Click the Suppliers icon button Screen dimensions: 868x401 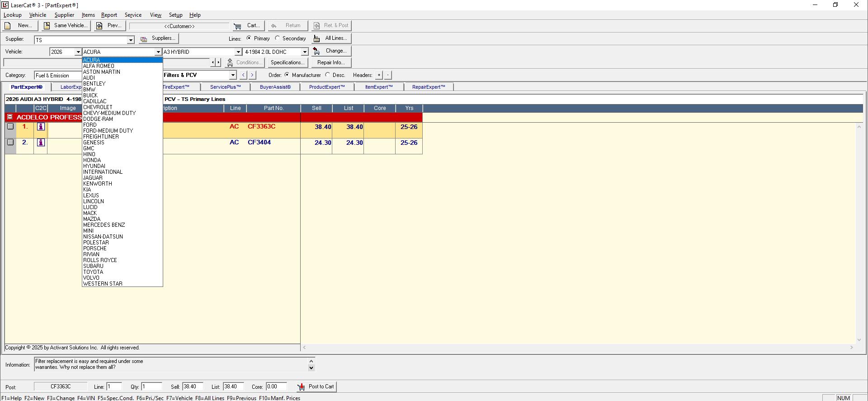click(x=144, y=39)
